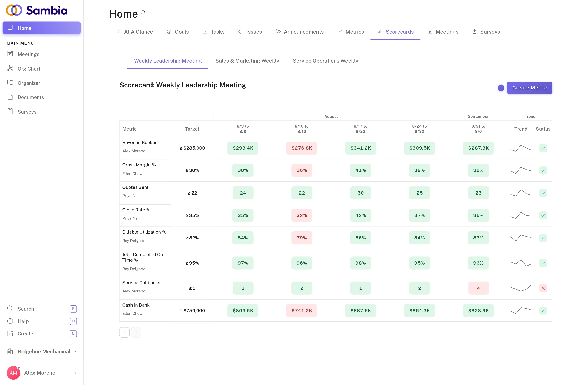Switch to the At A Glance tab
This screenshot has height=385, width=588.
[x=135, y=32]
